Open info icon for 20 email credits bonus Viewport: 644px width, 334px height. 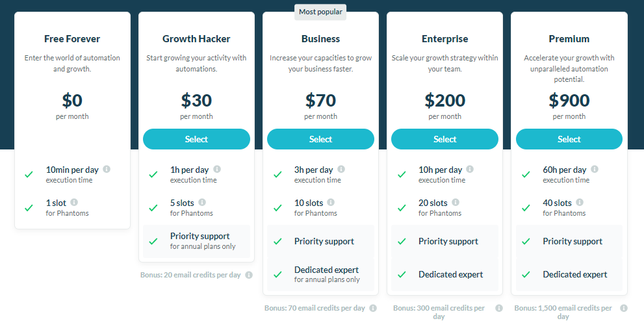(249, 275)
